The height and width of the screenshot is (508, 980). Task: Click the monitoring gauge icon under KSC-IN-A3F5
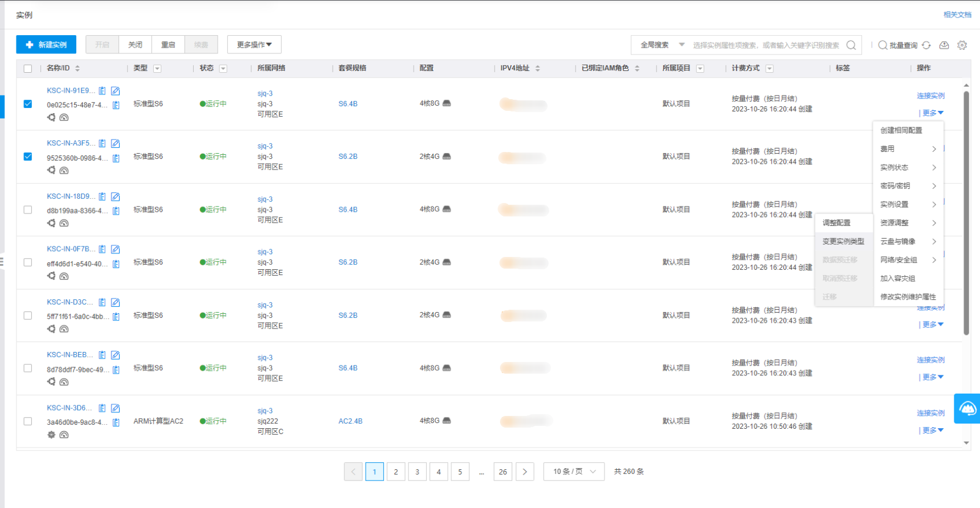(64, 171)
